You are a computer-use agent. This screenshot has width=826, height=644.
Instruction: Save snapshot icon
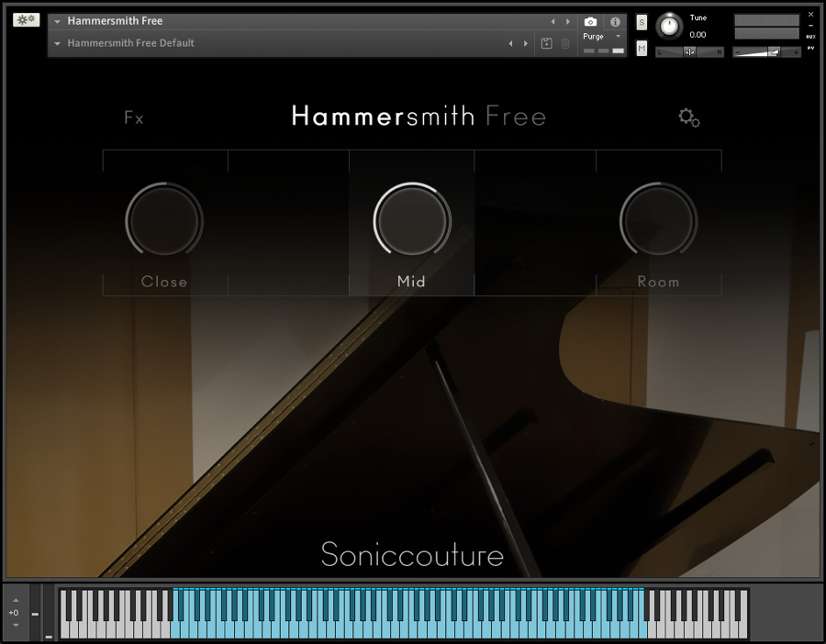547,44
